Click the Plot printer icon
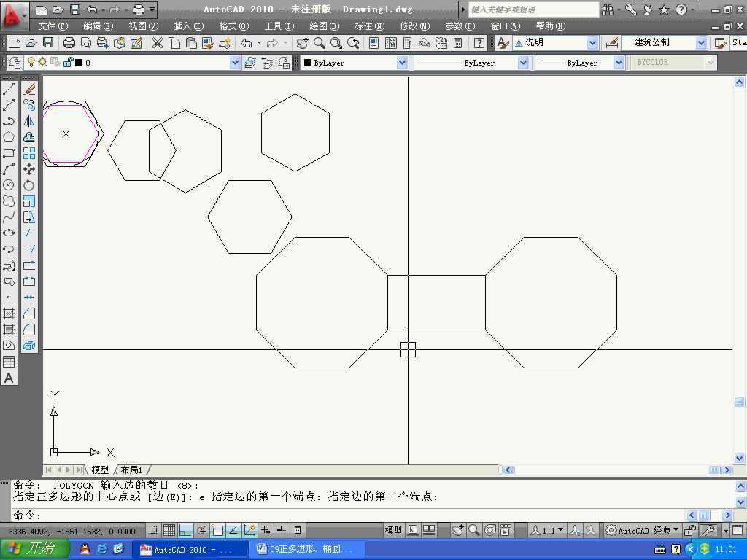The image size is (747, 560). [x=69, y=43]
